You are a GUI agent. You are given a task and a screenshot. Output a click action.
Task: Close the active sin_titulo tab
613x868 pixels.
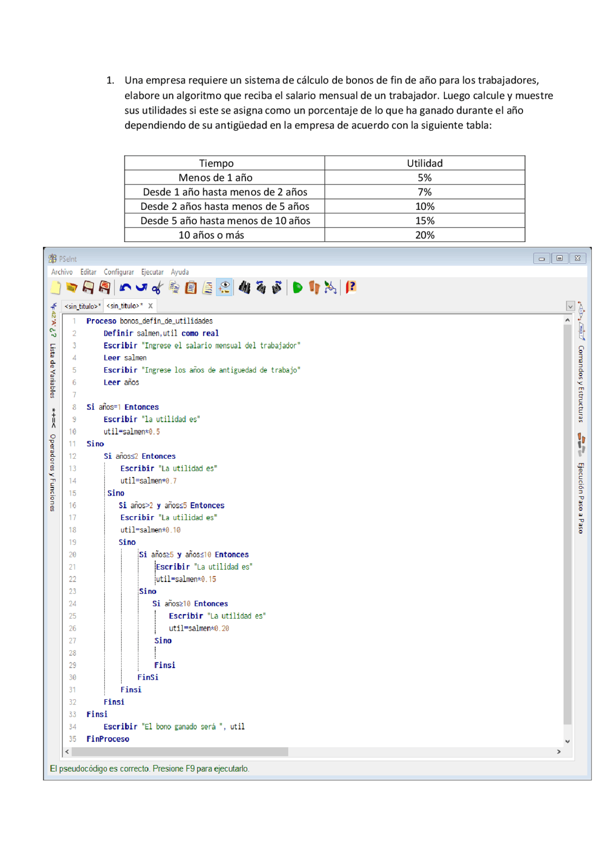tap(150, 306)
